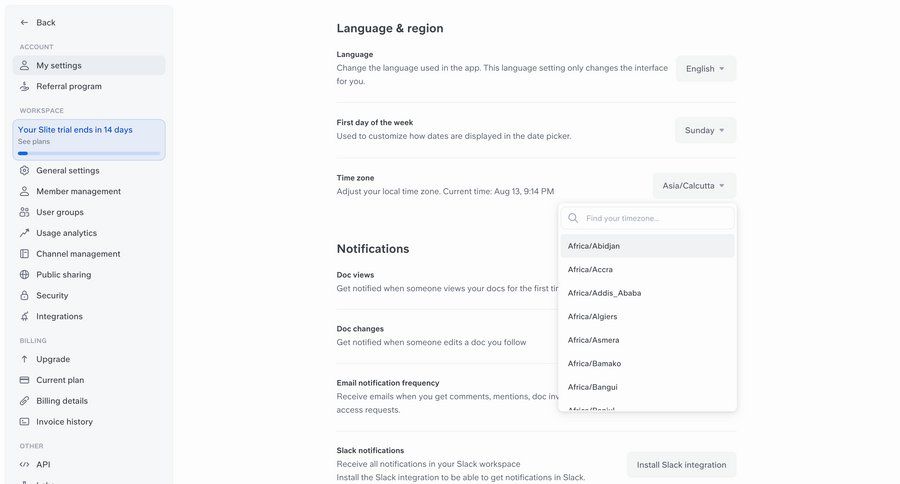
Task: Click the General settings gear icon
Action: point(25,170)
